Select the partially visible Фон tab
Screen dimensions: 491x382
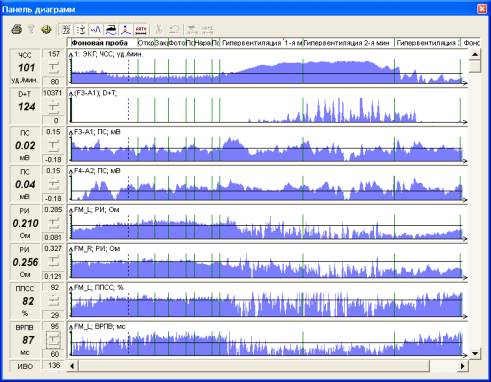coord(471,43)
